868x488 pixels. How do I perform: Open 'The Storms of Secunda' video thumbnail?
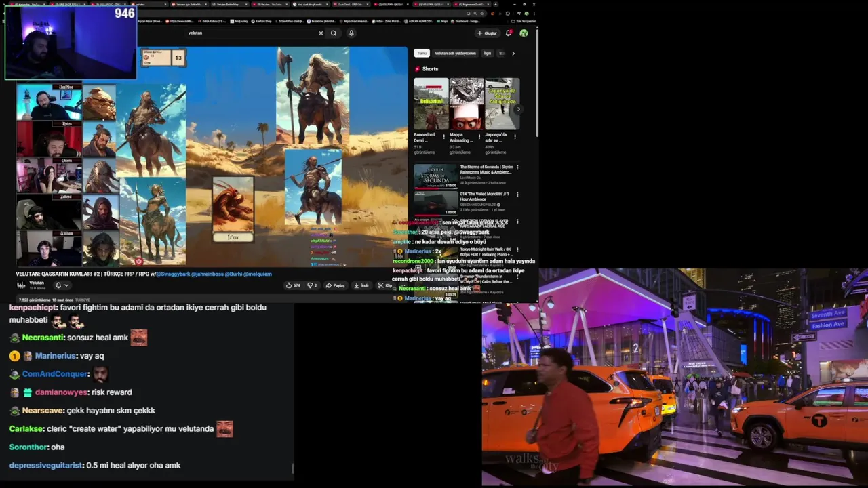pyautogui.click(x=436, y=176)
